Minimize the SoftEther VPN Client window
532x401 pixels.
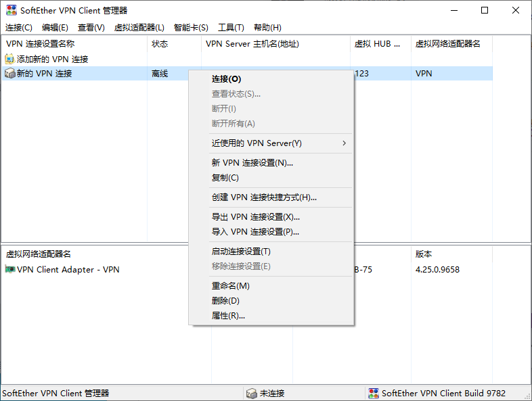pos(454,11)
